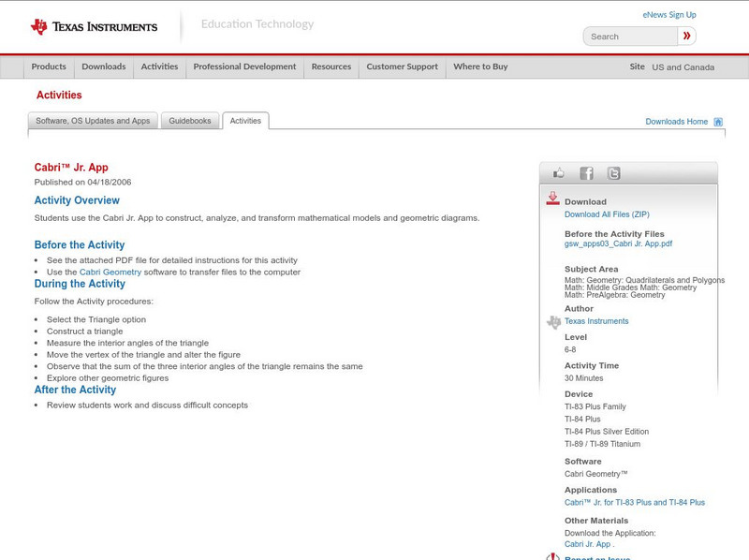The height and width of the screenshot is (560, 749).
Task: Click the TI author icon beside Texas Instruments
Action: (553, 322)
